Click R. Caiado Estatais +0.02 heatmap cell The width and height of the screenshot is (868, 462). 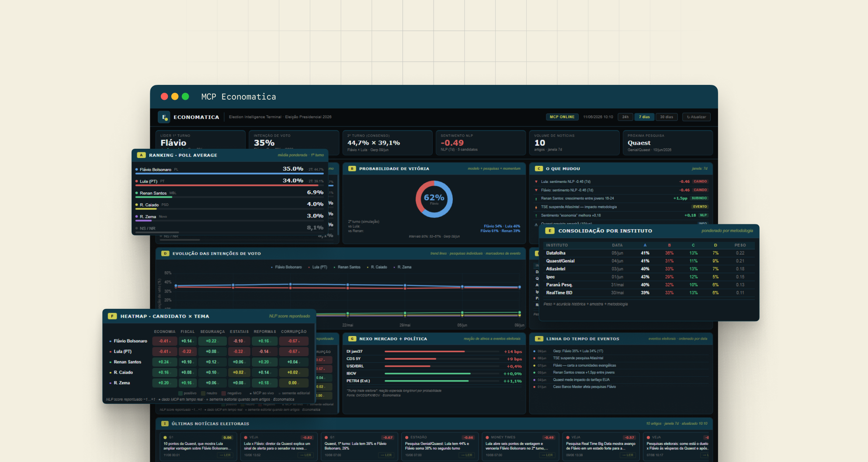pos(239,373)
